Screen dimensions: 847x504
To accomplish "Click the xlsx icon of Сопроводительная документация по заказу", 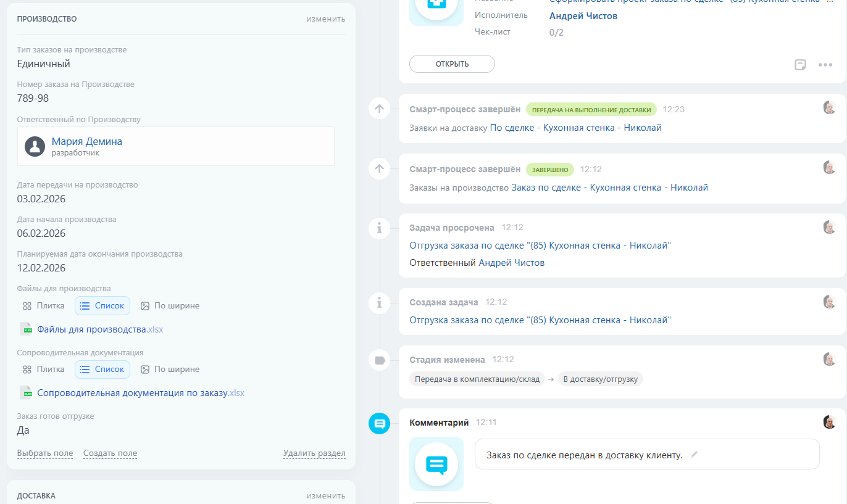I will click(26, 393).
